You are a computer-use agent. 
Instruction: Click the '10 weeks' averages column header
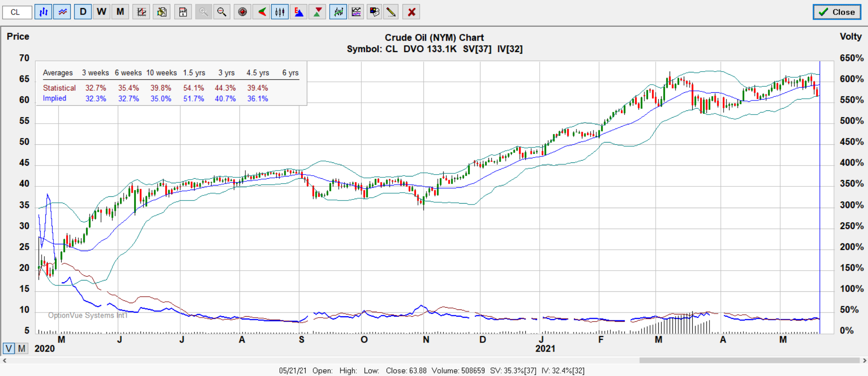click(162, 73)
